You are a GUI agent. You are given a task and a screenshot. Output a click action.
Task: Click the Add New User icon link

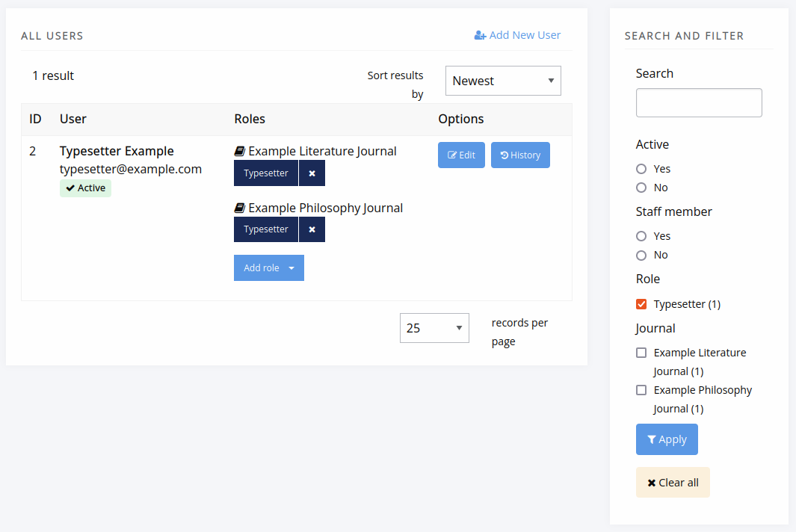(x=480, y=35)
